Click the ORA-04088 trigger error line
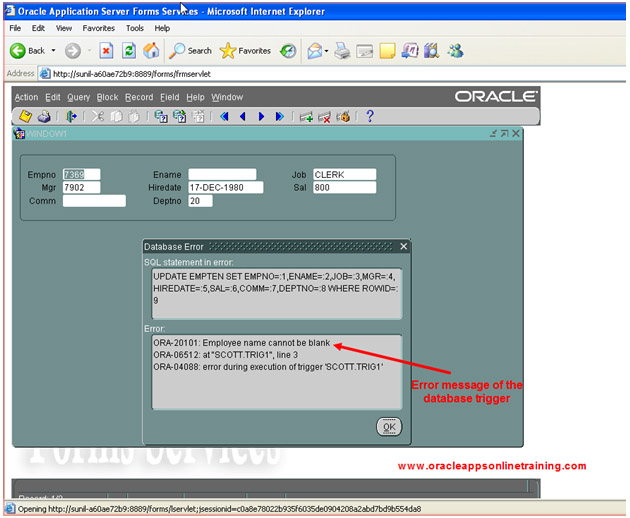 (x=268, y=367)
